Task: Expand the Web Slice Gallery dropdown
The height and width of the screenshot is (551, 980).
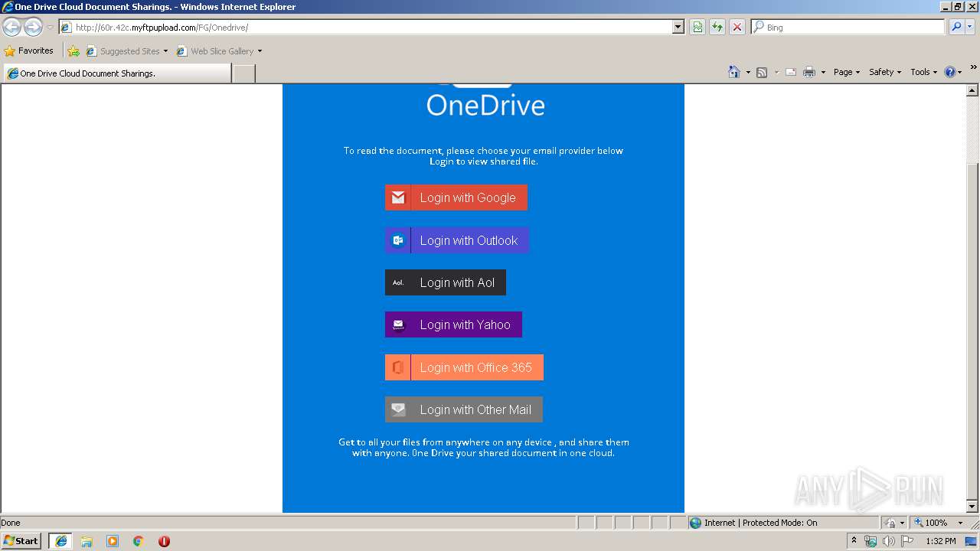Action: pyautogui.click(x=260, y=51)
